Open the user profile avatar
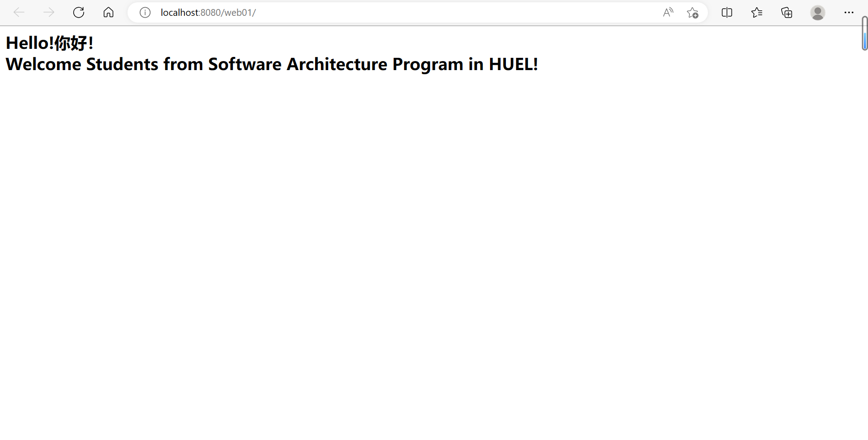The height and width of the screenshot is (440, 868). point(818,13)
